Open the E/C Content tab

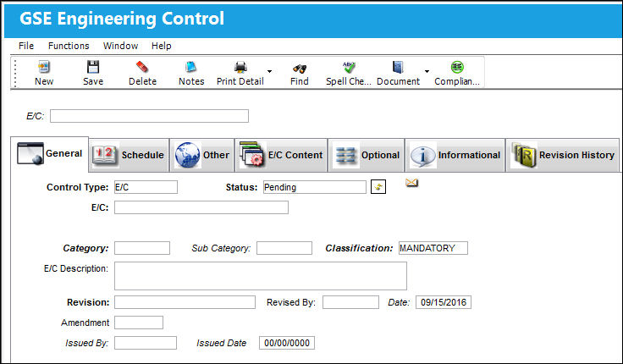coord(281,155)
